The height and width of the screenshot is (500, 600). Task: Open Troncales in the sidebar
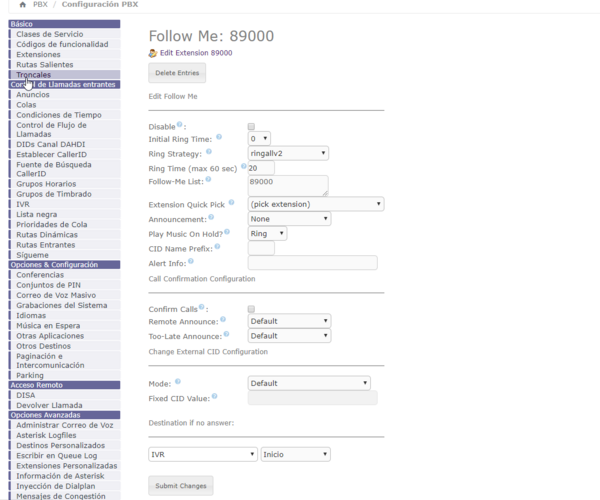pyautogui.click(x=34, y=74)
